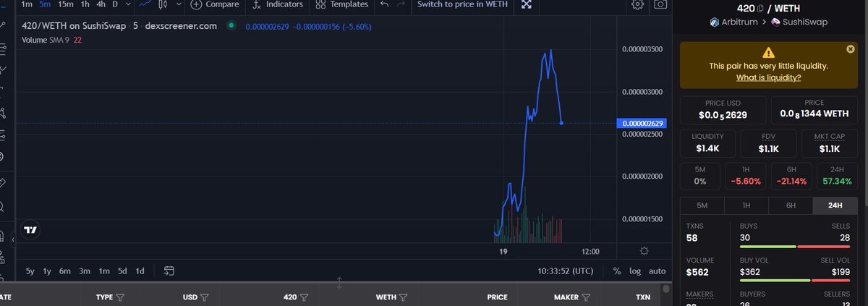The height and width of the screenshot is (306, 868).
Task: Set interval to 15m
Action: tap(65, 4)
